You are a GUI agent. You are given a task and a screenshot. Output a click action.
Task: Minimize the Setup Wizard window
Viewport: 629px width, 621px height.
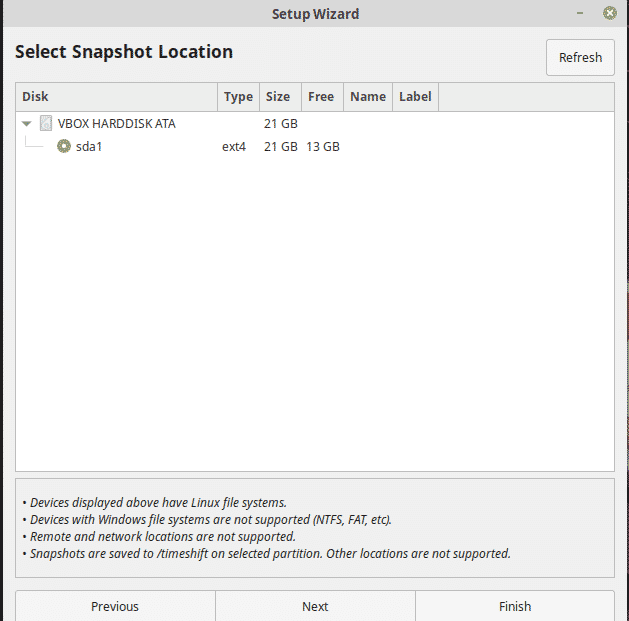580,14
